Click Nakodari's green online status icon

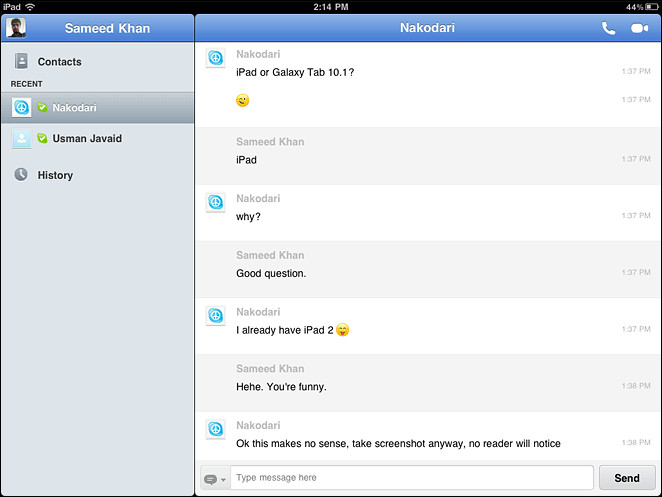coord(42,107)
